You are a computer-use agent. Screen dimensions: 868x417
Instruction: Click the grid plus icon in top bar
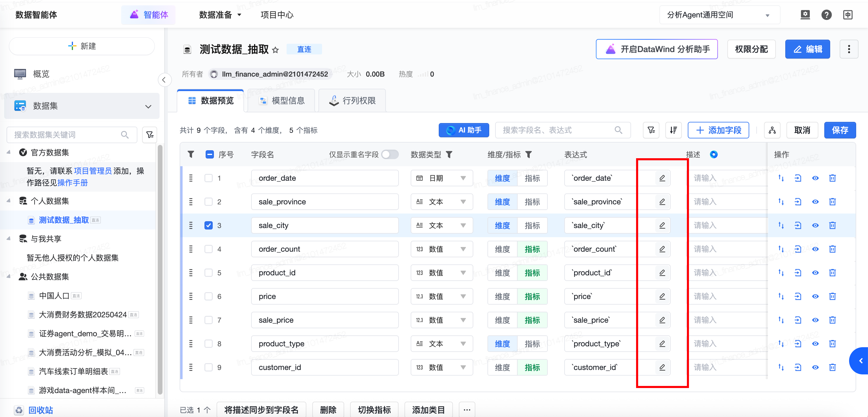[848, 14]
